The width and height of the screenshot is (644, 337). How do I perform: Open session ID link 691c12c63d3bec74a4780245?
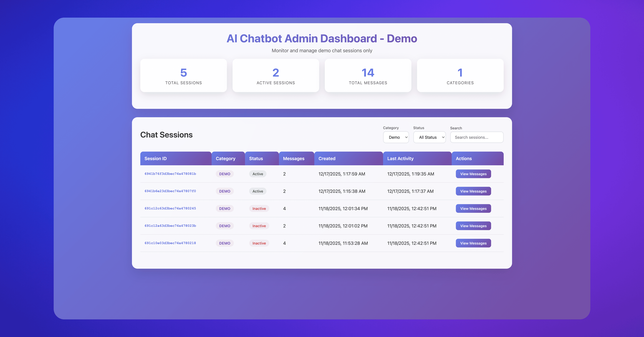(x=170, y=208)
